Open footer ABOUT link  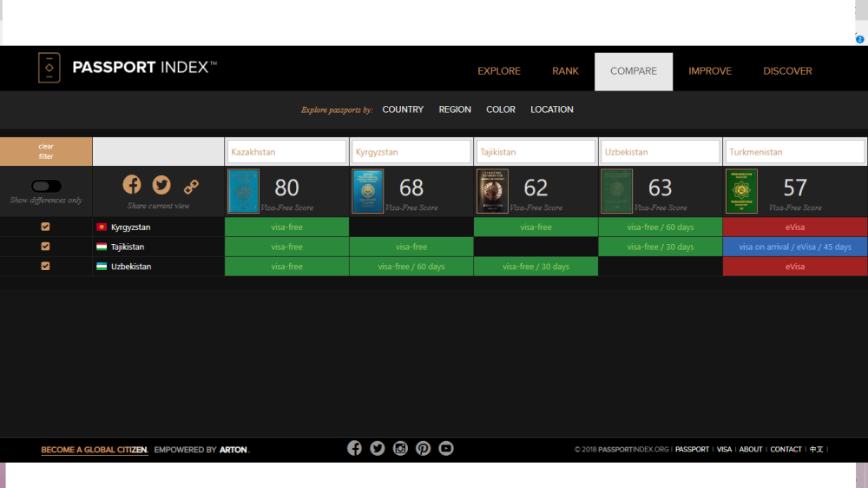coord(751,449)
